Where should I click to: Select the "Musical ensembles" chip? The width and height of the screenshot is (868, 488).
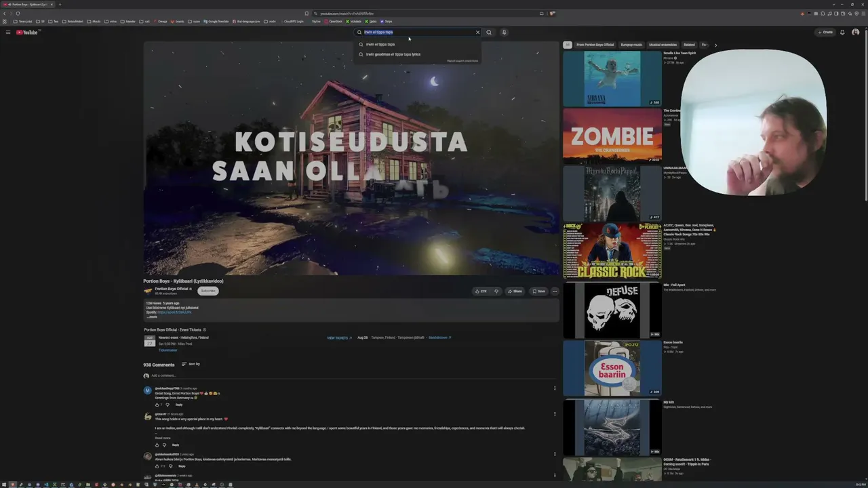(663, 45)
